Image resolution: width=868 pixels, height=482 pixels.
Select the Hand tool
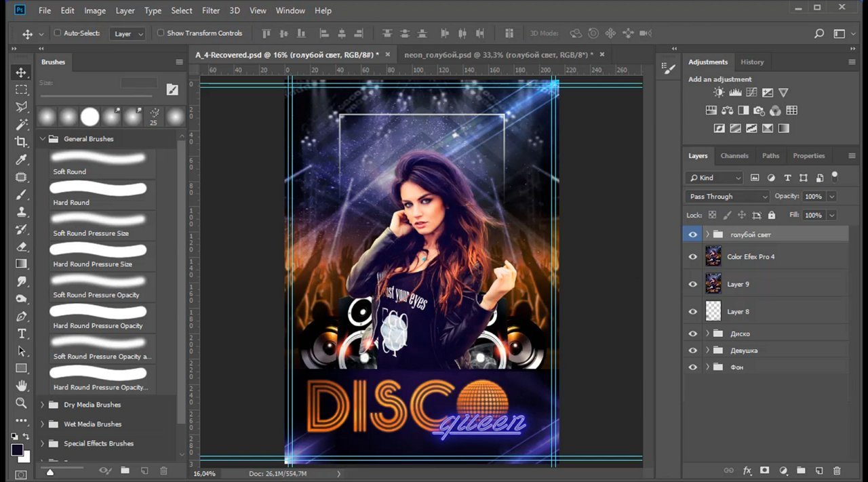(x=21, y=386)
